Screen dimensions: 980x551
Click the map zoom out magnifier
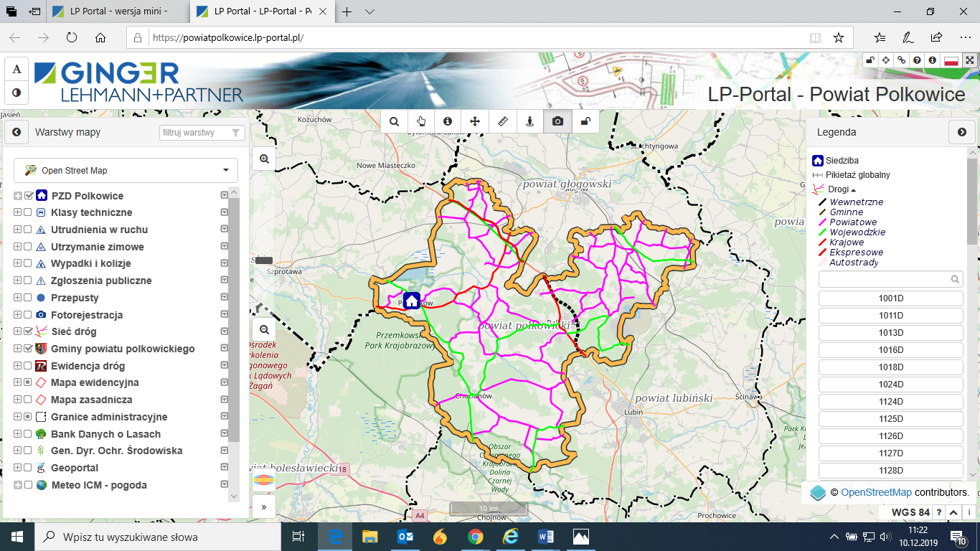[x=265, y=329]
